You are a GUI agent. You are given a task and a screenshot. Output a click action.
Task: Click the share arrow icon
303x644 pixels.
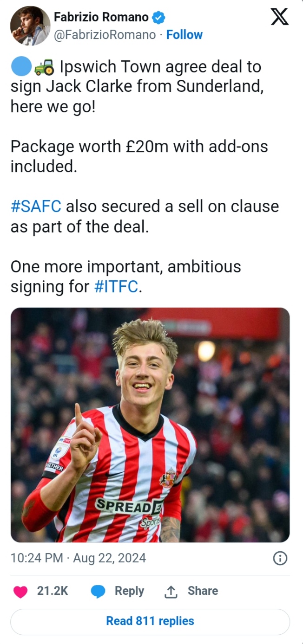pos(171,592)
